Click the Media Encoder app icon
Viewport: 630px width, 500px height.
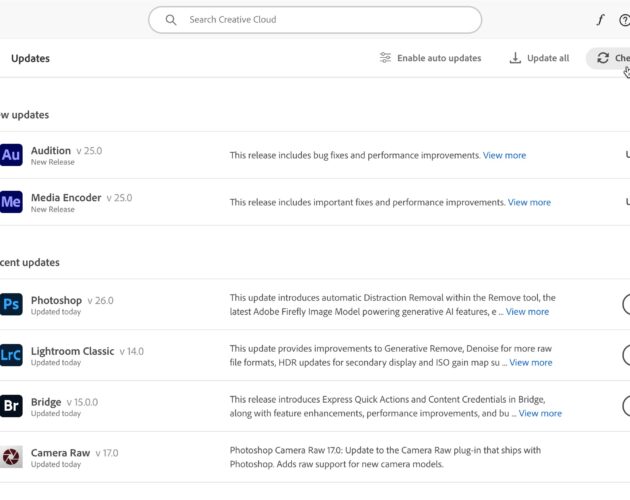11,202
